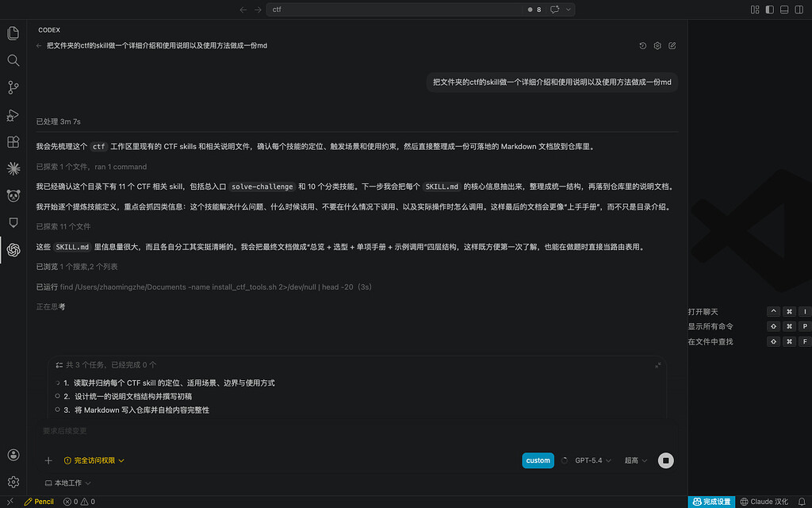
Task: Open the GPT-5.4 model dropdown
Action: point(592,460)
